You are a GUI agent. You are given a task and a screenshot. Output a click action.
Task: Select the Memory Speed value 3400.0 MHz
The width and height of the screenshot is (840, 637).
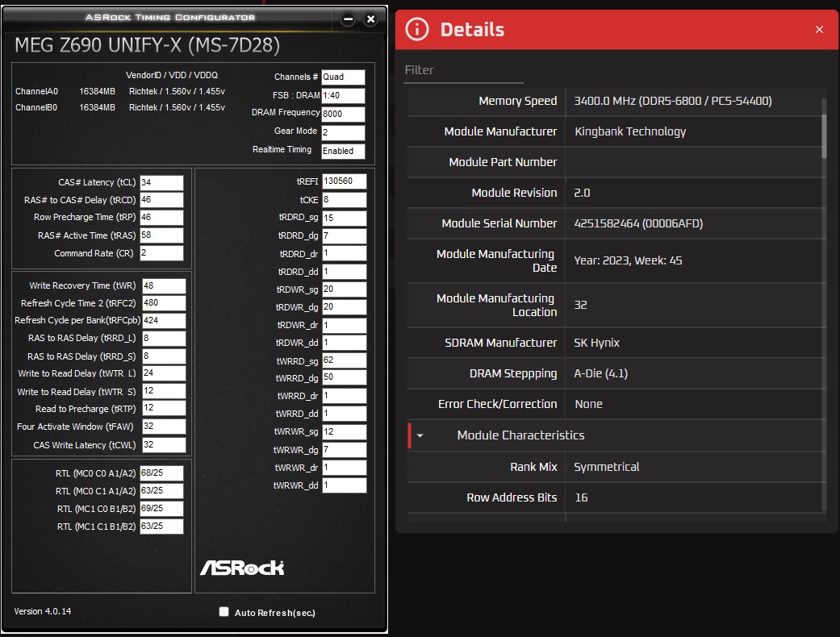pyautogui.click(x=673, y=101)
